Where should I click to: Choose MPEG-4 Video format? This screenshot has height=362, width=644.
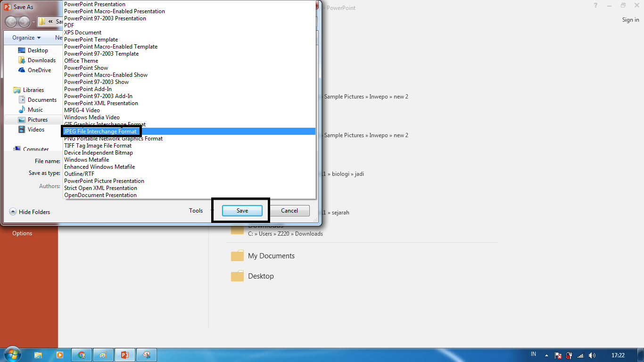pos(190,110)
